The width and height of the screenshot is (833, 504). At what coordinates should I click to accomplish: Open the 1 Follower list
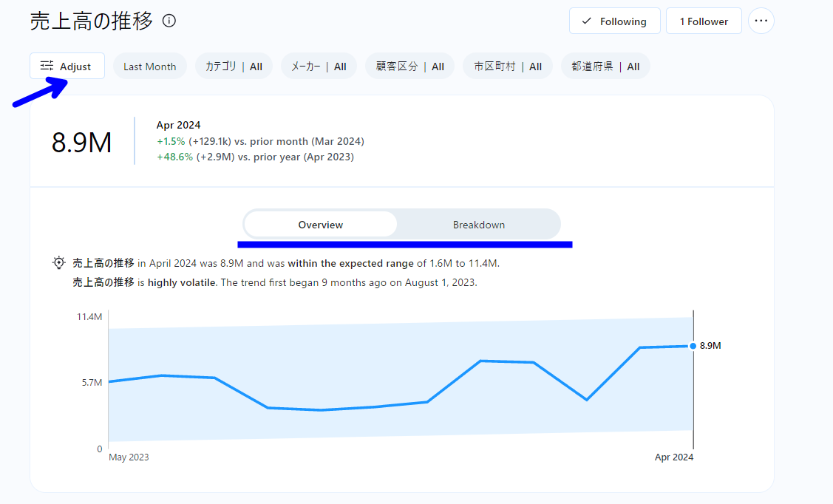[704, 21]
